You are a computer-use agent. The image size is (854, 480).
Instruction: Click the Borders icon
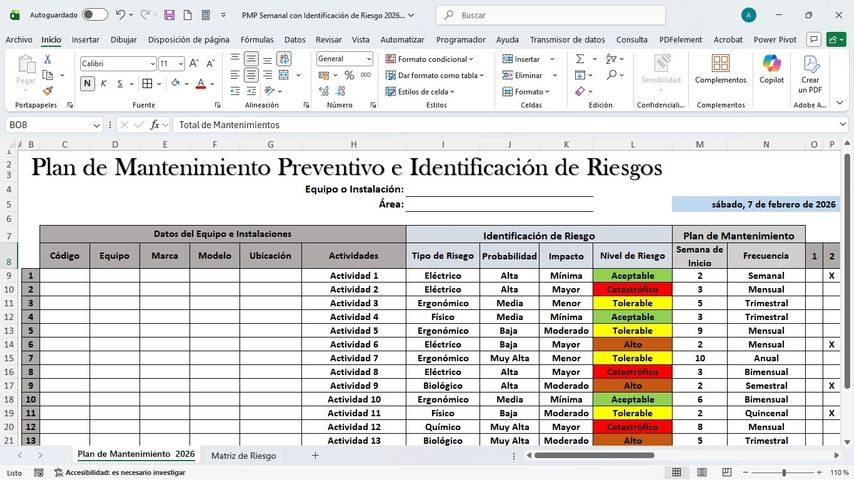[147, 83]
